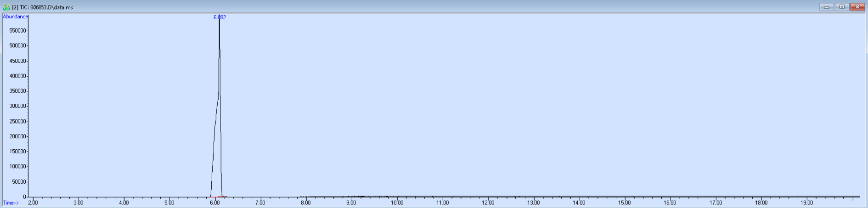Click the 150000 abundance axis value
The image size is (868, 208).
click(17, 152)
